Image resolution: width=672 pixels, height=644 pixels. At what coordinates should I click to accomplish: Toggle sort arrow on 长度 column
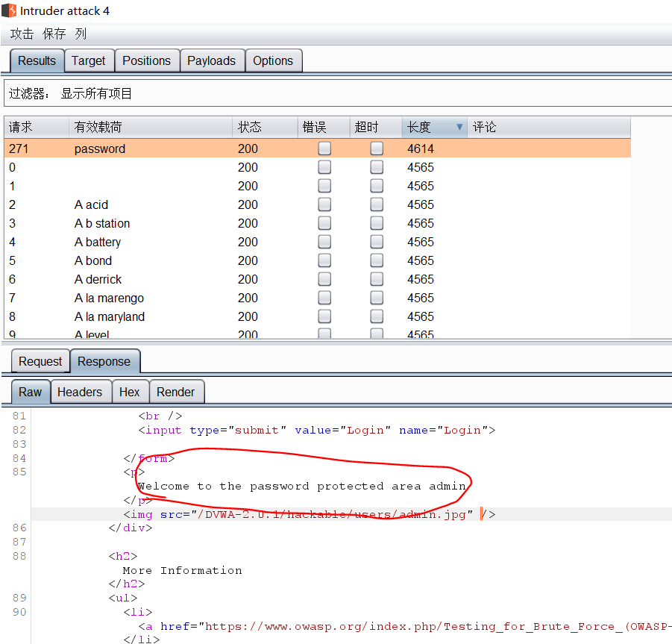pos(459,127)
